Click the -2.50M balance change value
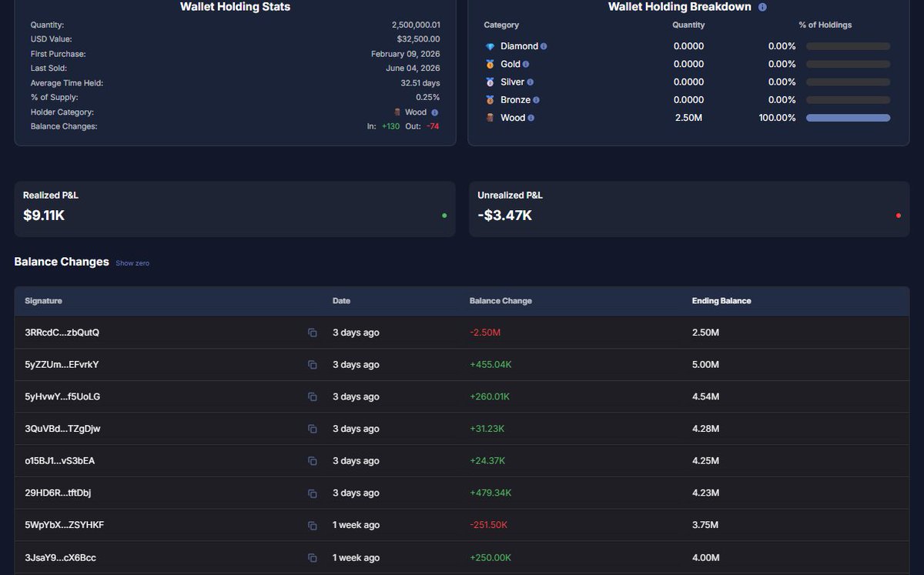Screen dimensions: 924x575 click(485, 333)
